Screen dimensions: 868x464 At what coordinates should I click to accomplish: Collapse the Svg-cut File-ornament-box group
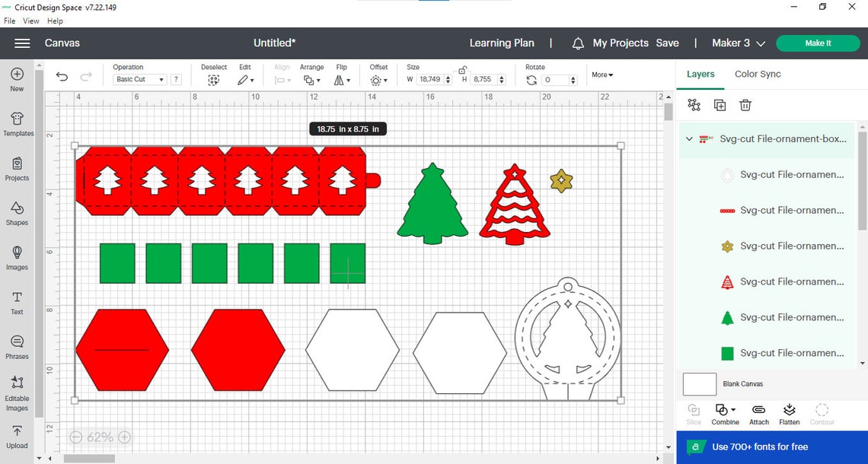point(689,139)
